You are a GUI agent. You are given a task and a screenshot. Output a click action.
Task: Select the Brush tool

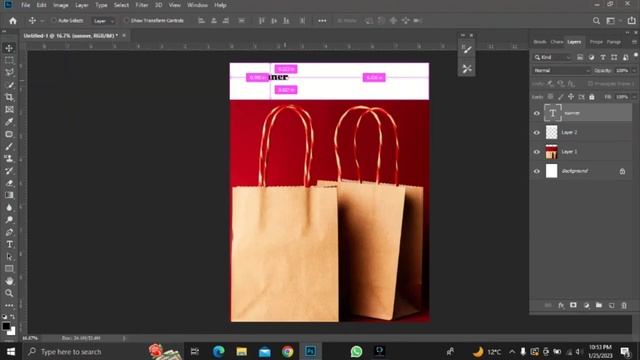tap(9, 146)
